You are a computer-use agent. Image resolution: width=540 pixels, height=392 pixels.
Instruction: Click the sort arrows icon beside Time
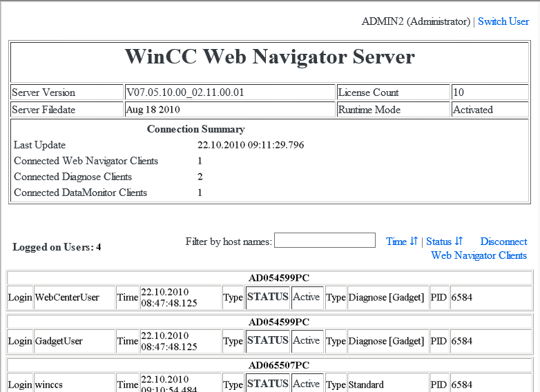[414, 241]
